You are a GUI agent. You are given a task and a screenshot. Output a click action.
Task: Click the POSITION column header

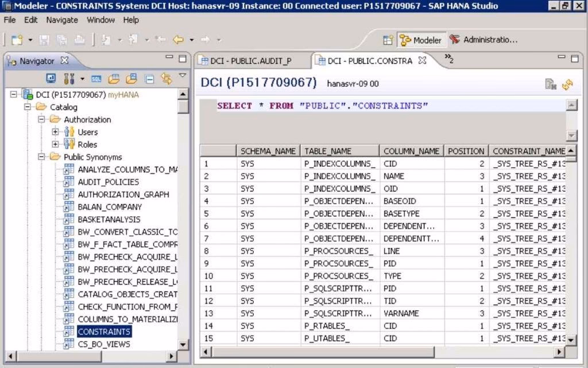466,151
